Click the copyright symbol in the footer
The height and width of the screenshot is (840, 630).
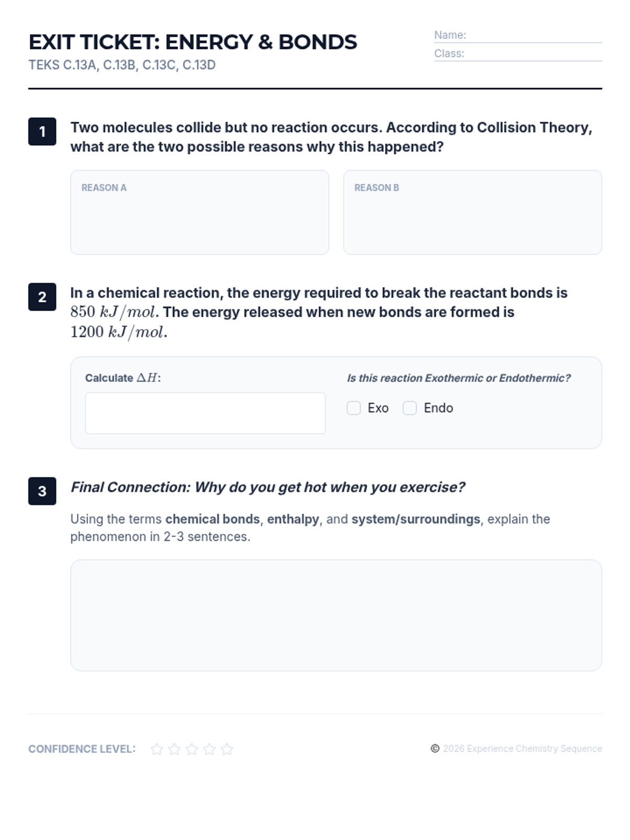pyautogui.click(x=435, y=749)
